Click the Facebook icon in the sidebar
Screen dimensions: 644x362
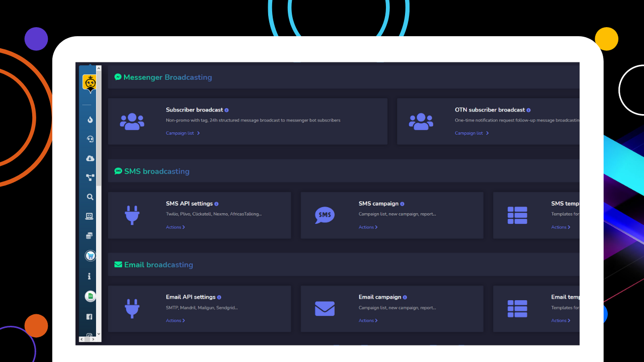[90, 316]
